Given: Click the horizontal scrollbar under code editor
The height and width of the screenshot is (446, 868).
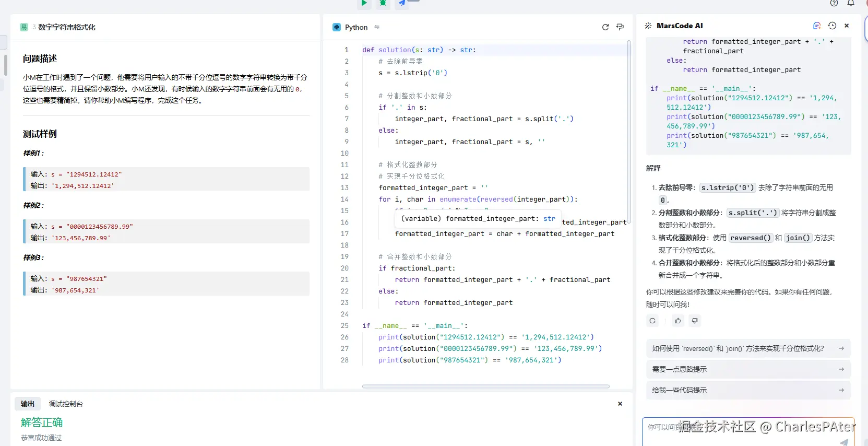Looking at the screenshot, I should point(485,386).
